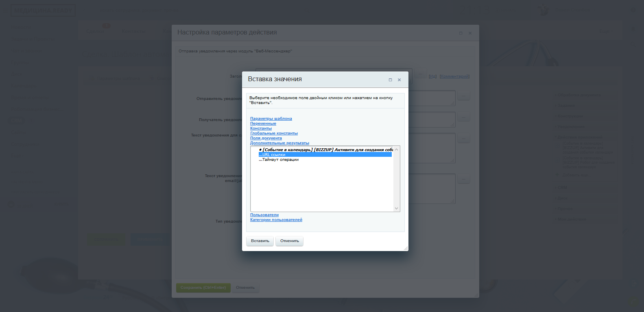Click Отменить in the Настройка параметров действия dialog
Viewport: 644px width, 312px height.
tap(245, 288)
